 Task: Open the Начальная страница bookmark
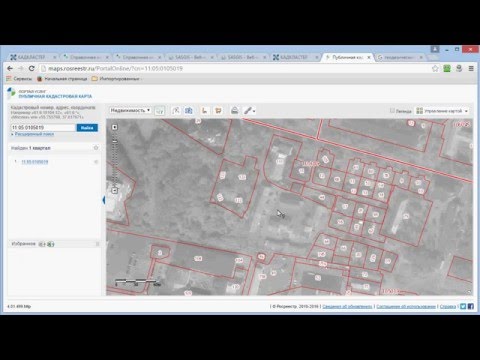(62, 79)
